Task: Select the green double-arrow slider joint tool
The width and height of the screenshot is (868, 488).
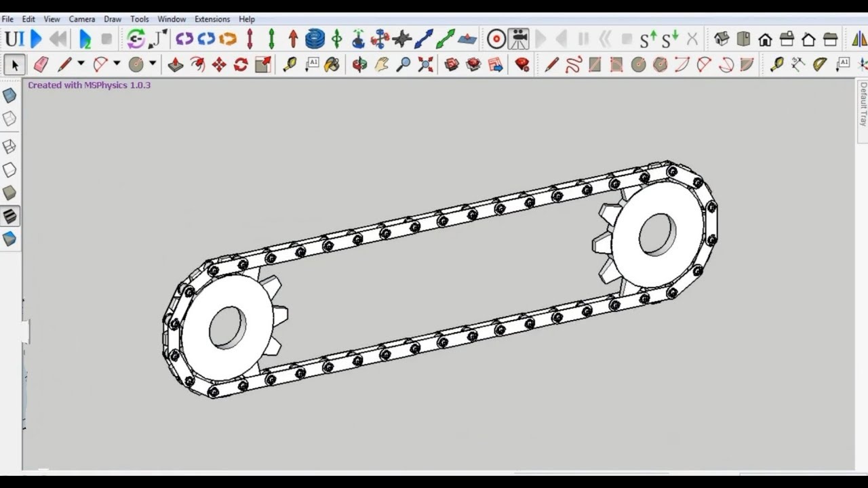Action: coord(271,39)
